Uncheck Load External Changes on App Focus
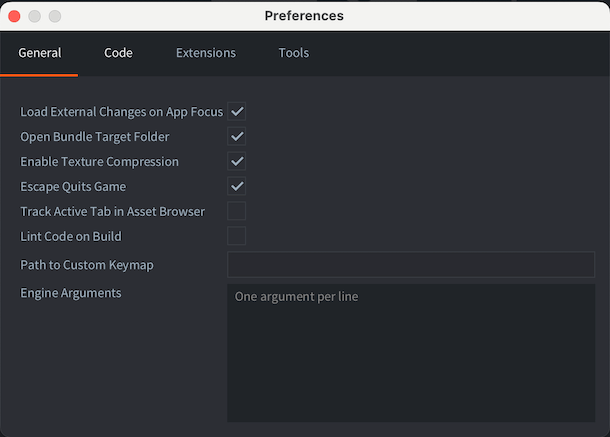This screenshot has height=437, width=610. point(237,112)
